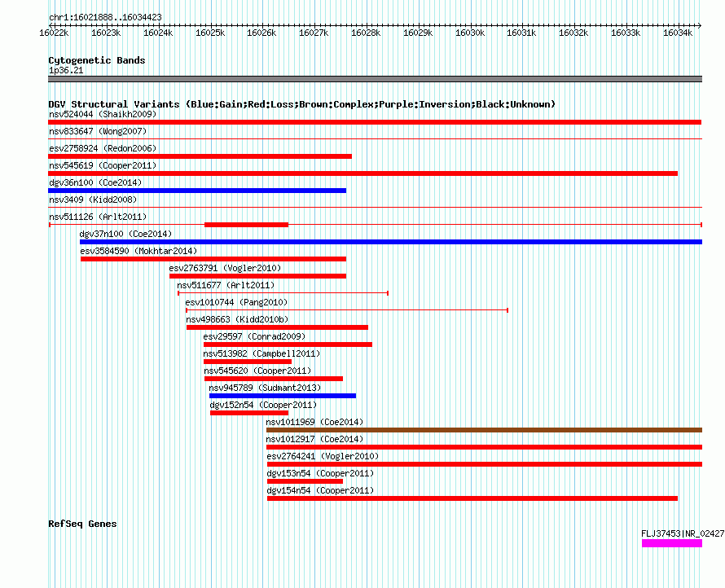The width and height of the screenshot is (725, 588).
Task: Click the brown complex bar for nsv1011969
Action: 484,430
